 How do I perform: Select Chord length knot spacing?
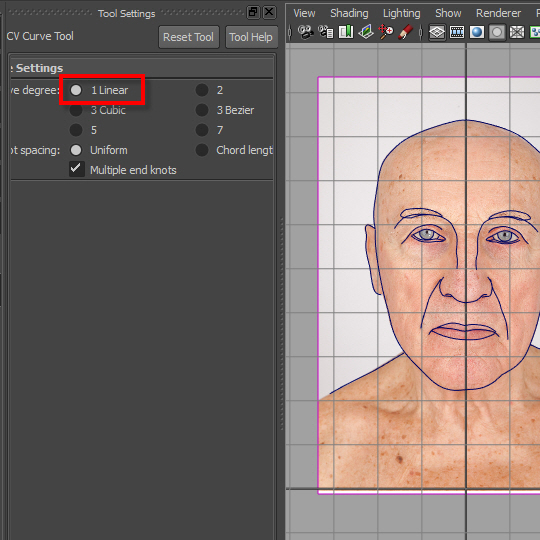pos(202,150)
